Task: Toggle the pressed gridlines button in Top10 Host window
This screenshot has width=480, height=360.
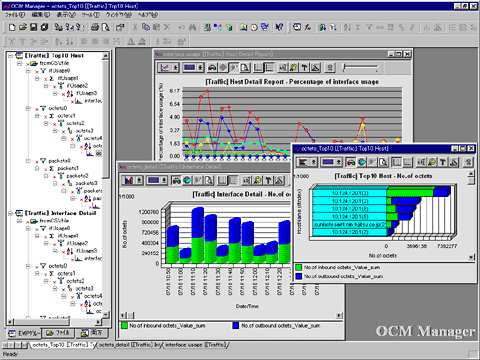Action: point(397,162)
